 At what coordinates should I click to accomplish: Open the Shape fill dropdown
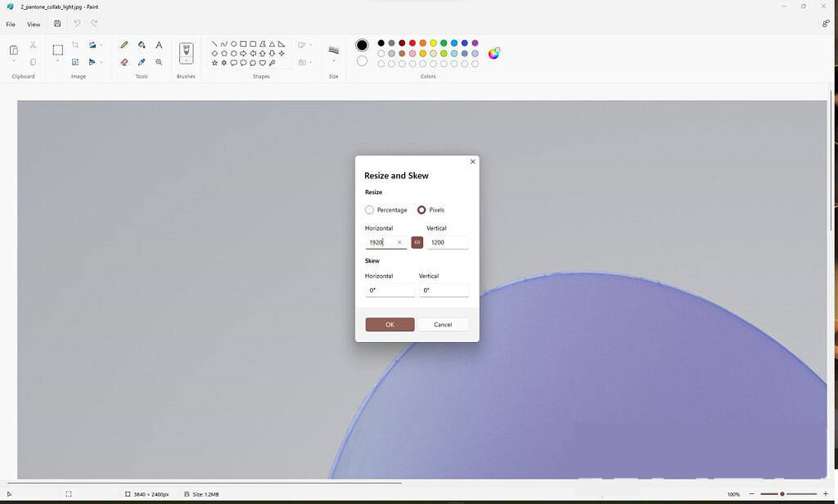click(304, 62)
